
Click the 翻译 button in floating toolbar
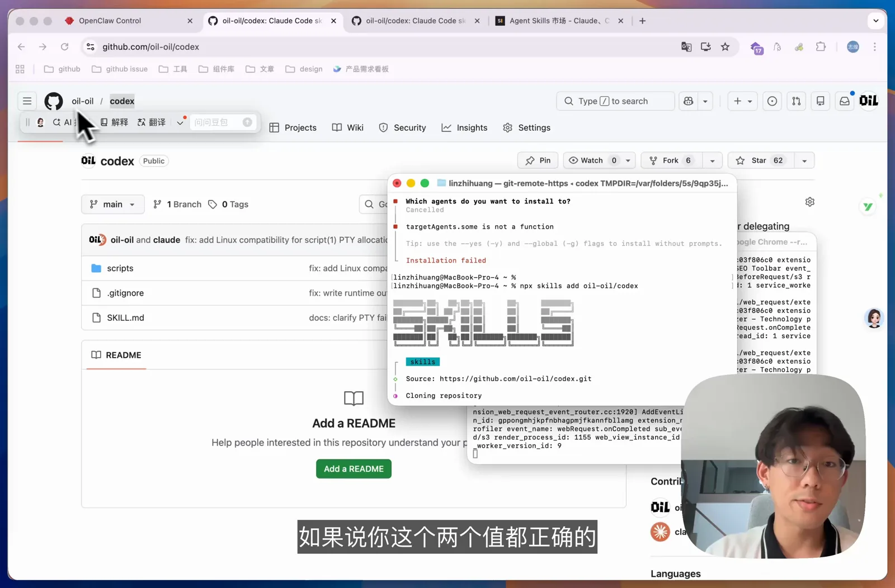[x=152, y=122]
